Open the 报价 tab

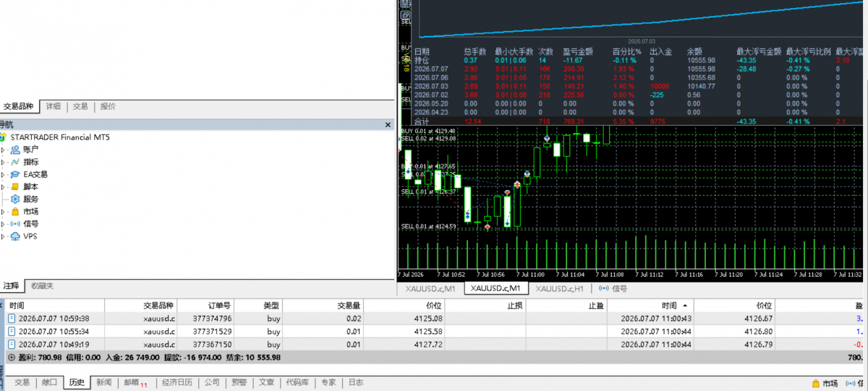click(108, 106)
